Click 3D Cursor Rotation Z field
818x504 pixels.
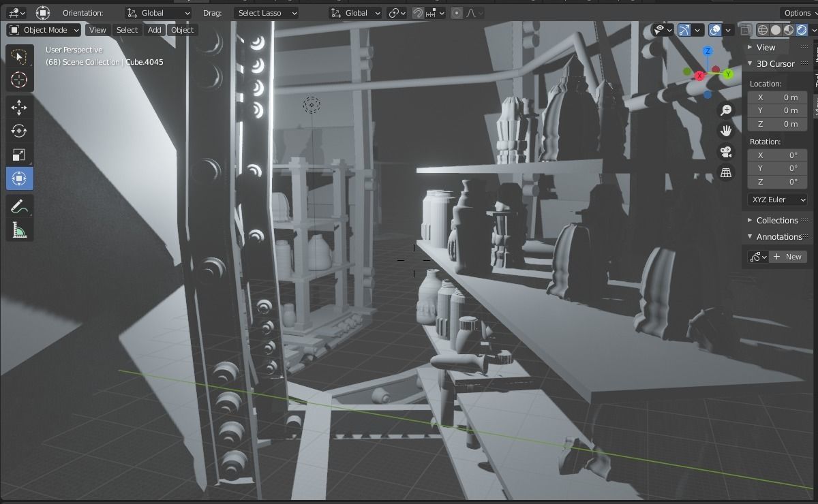(x=778, y=182)
